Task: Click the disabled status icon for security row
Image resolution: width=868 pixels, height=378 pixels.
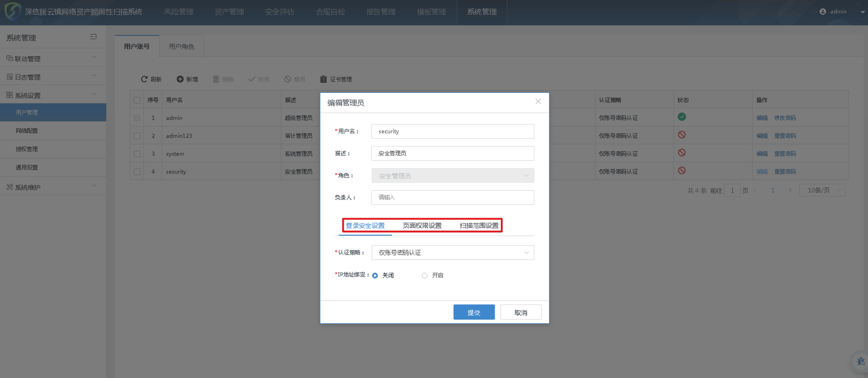Action: (x=682, y=170)
